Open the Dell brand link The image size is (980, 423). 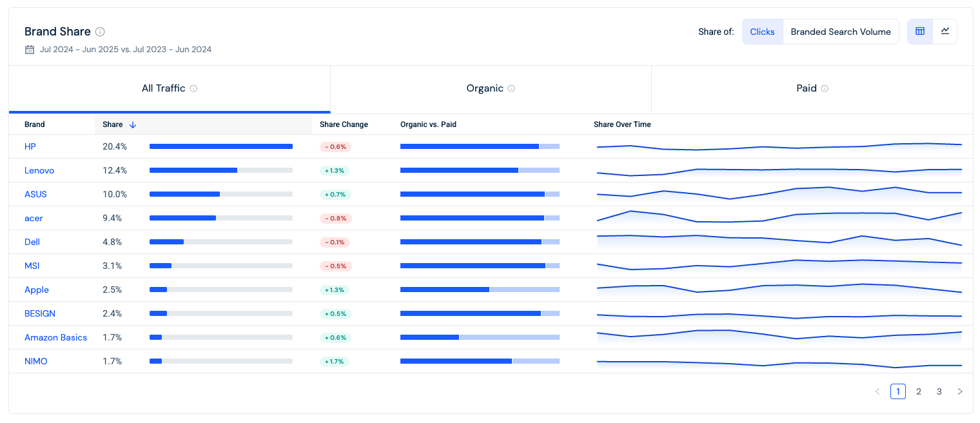tap(32, 242)
